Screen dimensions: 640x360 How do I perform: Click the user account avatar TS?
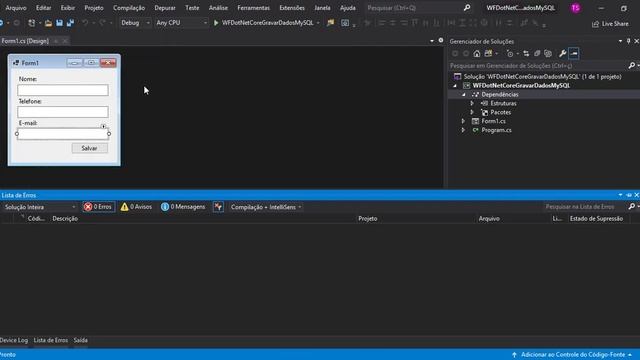click(x=576, y=8)
